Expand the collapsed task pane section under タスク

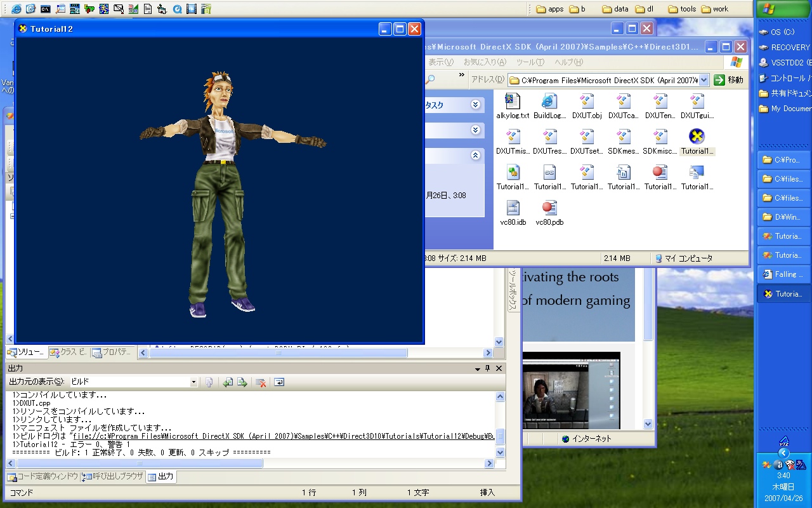[x=475, y=130]
